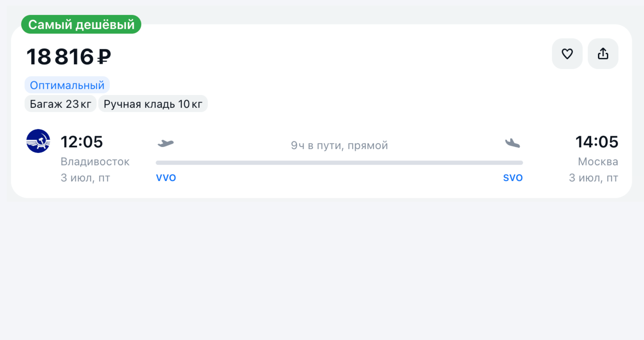Viewport: 644px width, 340px height.
Task: Click the departure date '3 июл, пт' under Владивосток
Action: coord(85,178)
